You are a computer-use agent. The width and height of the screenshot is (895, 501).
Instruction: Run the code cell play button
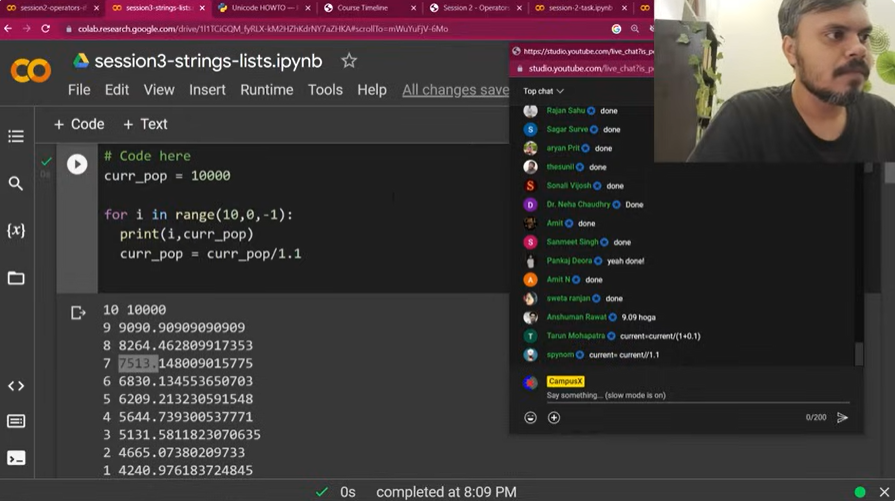pyautogui.click(x=77, y=164)
